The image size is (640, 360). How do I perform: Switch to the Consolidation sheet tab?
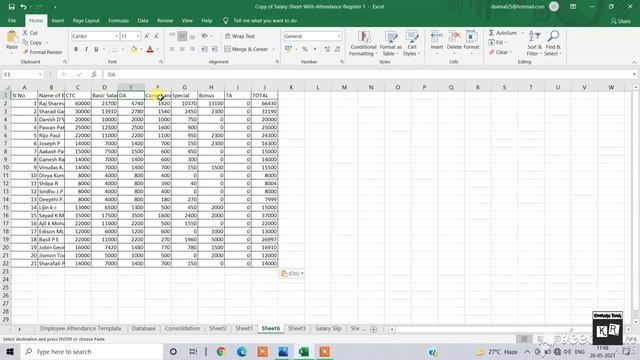[182, 329]
